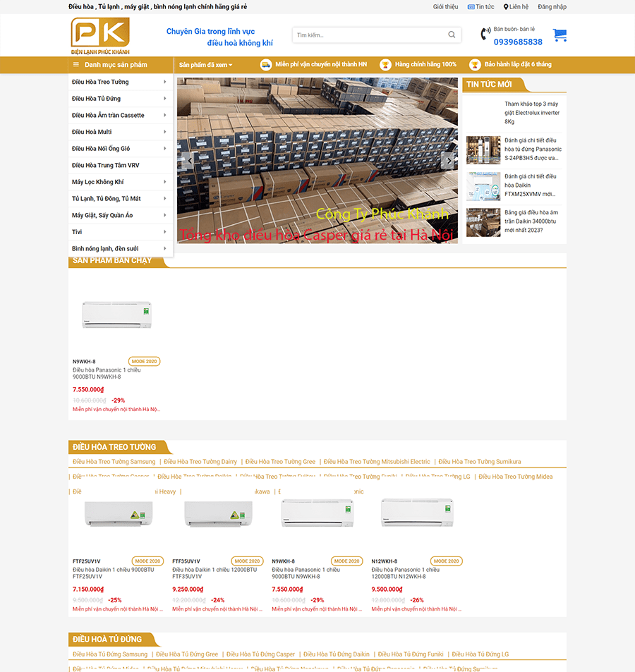This screenshot has width=635, height=672.
Task: Open Điều Hòa Tủ Đứng Samsung link
Action: point(110,654)
